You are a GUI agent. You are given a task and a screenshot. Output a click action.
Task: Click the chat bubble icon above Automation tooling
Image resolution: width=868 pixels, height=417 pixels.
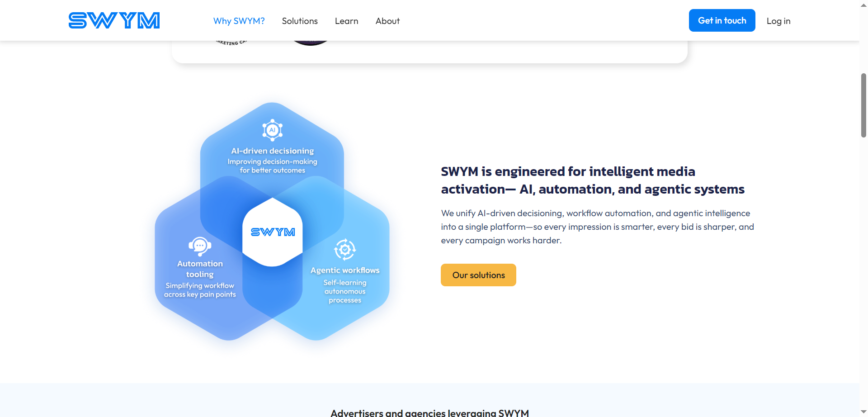[x=199, y=245]
